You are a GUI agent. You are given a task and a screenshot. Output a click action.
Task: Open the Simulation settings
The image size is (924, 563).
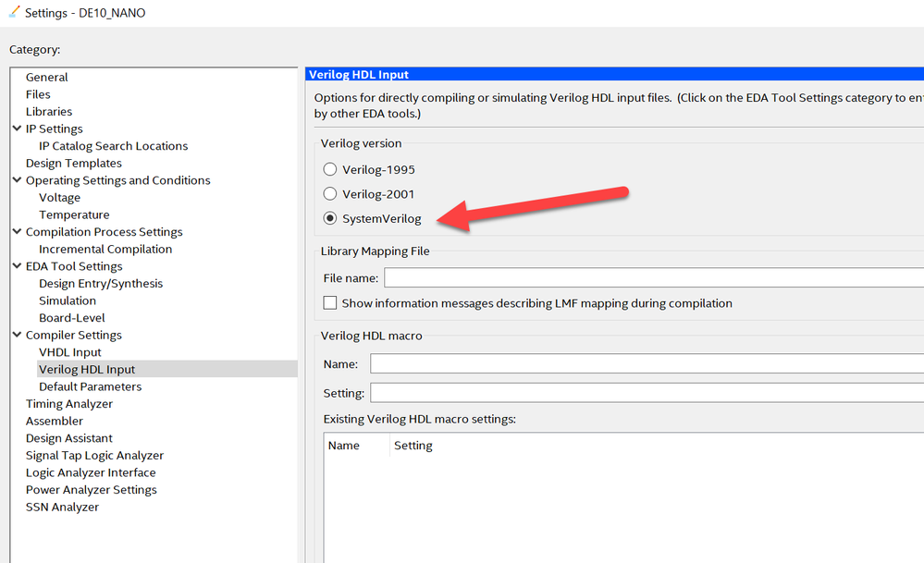(x=68, y=300)
